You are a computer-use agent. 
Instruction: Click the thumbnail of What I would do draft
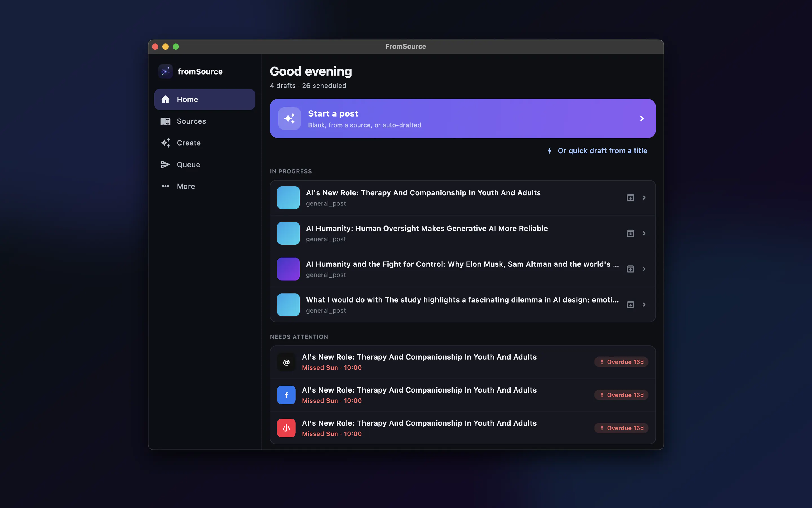pyautogui.click(x=288, y=305)
